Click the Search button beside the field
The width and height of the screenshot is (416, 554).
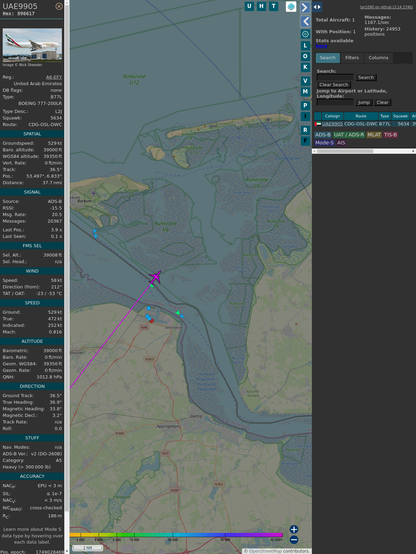366,77
